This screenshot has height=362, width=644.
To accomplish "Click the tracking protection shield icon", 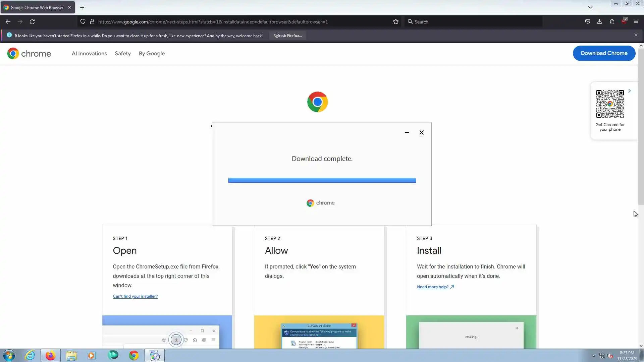I will [x=83, y=22].
